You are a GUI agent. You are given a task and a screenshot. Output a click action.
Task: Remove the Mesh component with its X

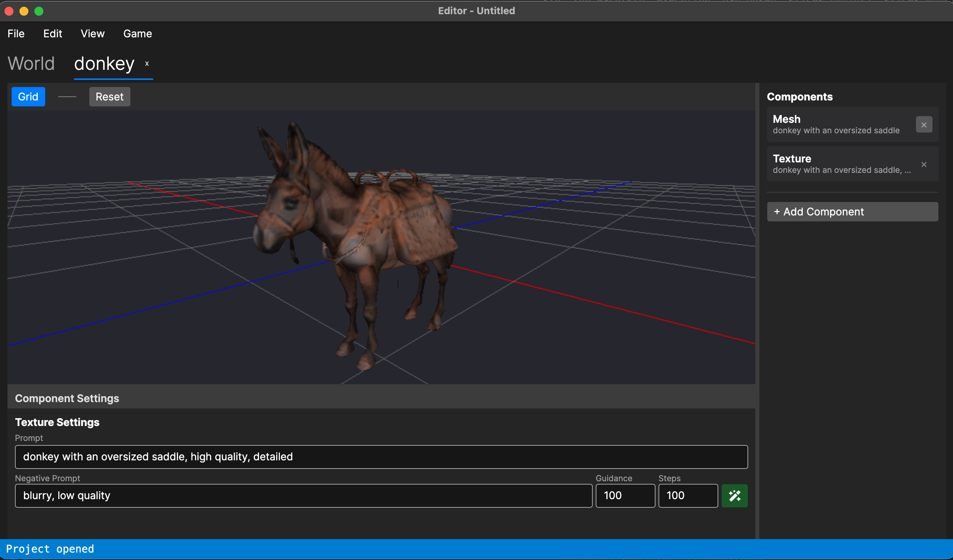click(923, 125)
